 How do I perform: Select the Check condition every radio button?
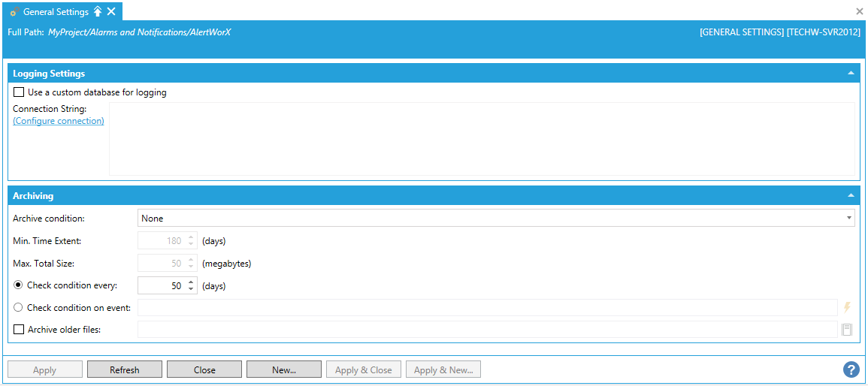(x=18, y=285)
